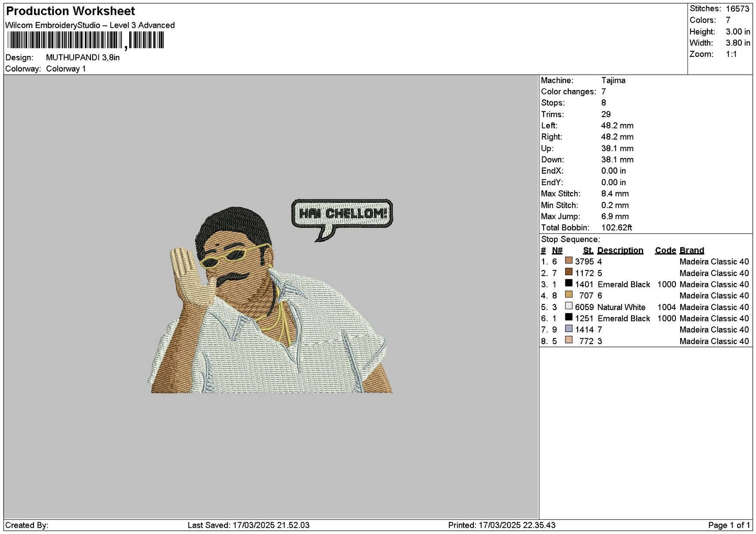Click the Width value 3.80 in
Image resolution: width=756 pixels, height=534 pixels.
tap(738, 43)
